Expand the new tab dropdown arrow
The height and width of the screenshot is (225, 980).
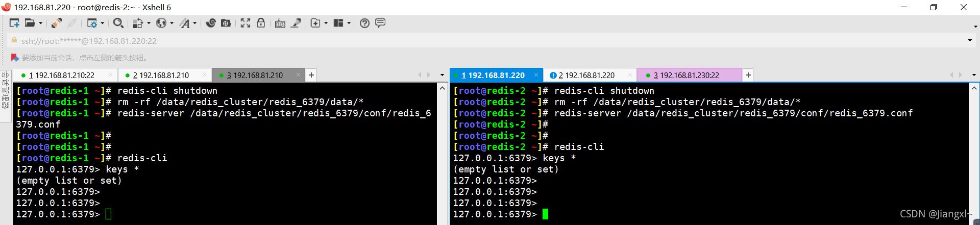(326, 23)
